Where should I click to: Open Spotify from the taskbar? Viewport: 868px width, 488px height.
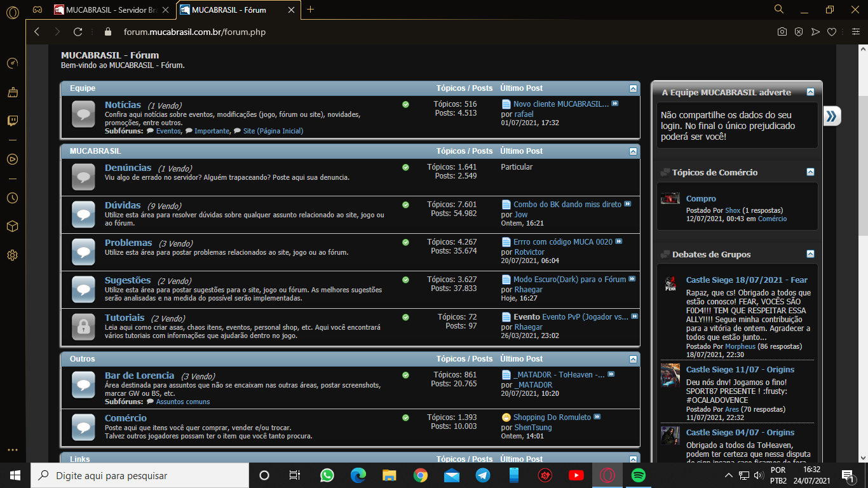(639, 475)
